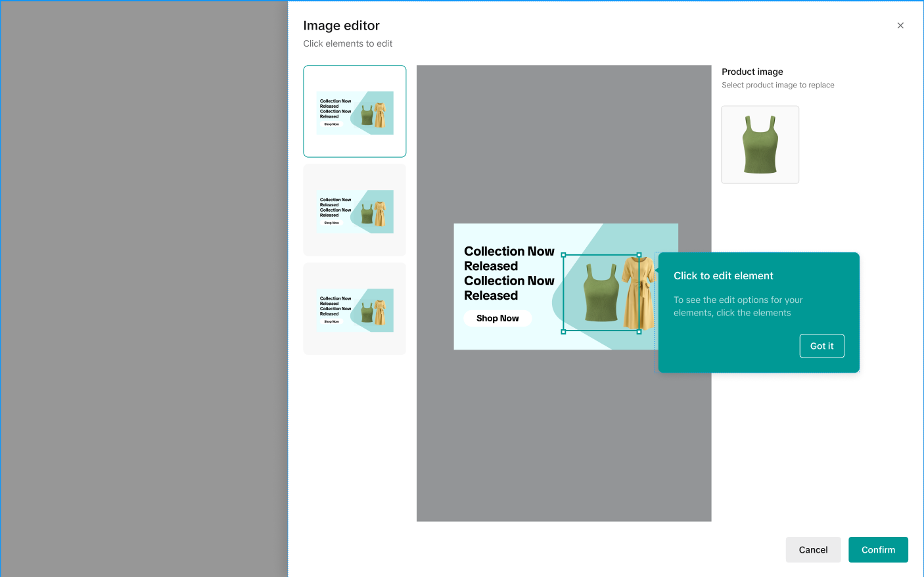Click the dimmed backdrop left of the dialog
Viewport: 924px width, 577px height.
[143, 289]
